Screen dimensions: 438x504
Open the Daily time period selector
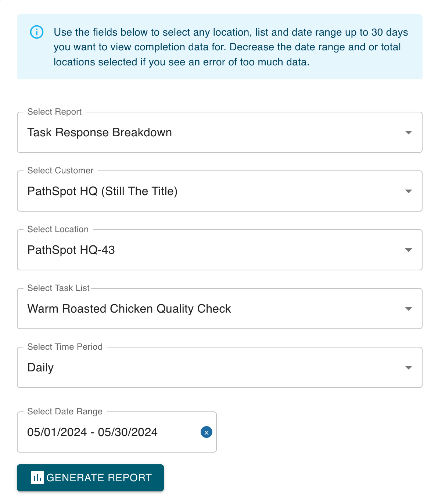(x=220, y=367)
